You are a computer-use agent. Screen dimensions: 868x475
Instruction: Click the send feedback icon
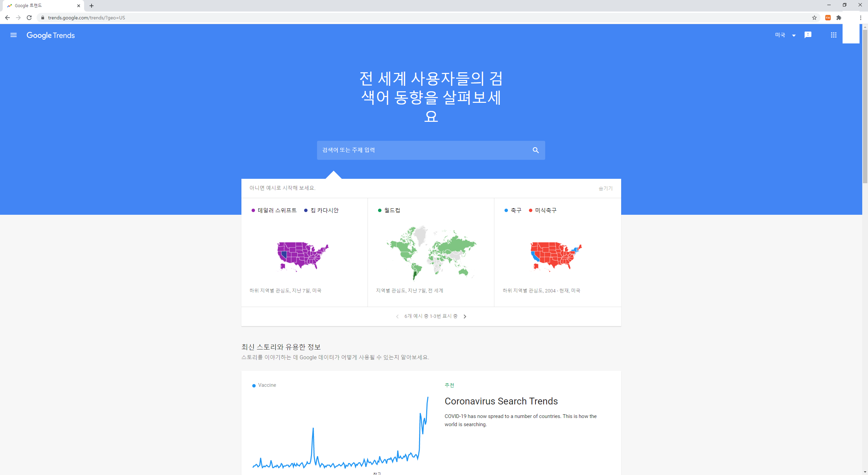(808, 35)
